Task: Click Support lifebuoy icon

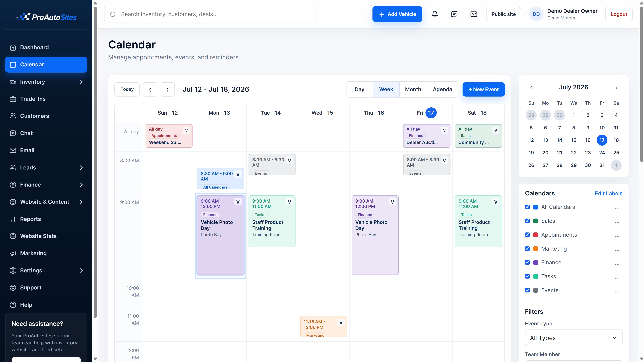Action: pyautogui.click(x=13, y=288)
